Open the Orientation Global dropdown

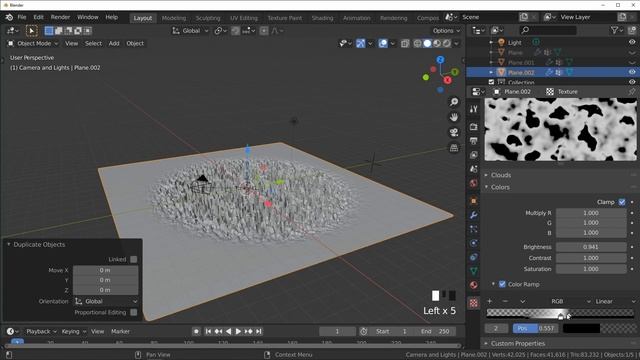(106, 301)
